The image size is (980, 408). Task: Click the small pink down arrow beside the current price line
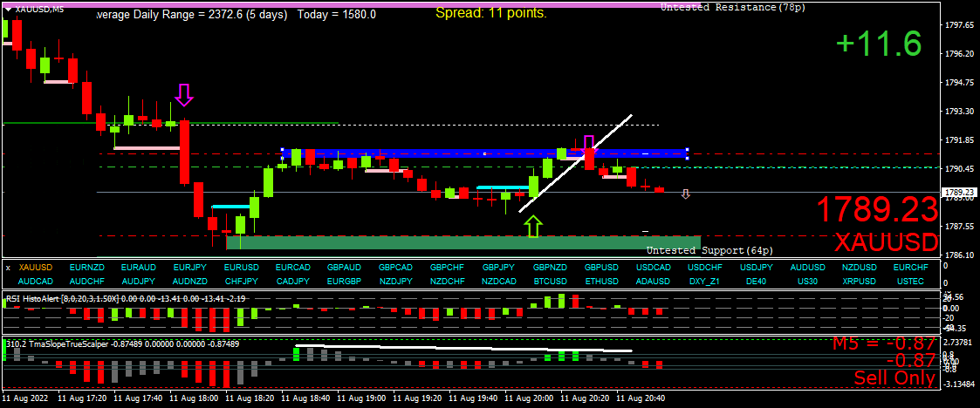tap(686, 194)
